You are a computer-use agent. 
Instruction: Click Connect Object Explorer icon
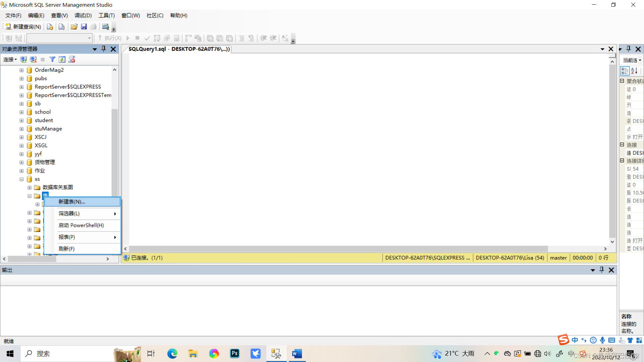tap(23, 60)
